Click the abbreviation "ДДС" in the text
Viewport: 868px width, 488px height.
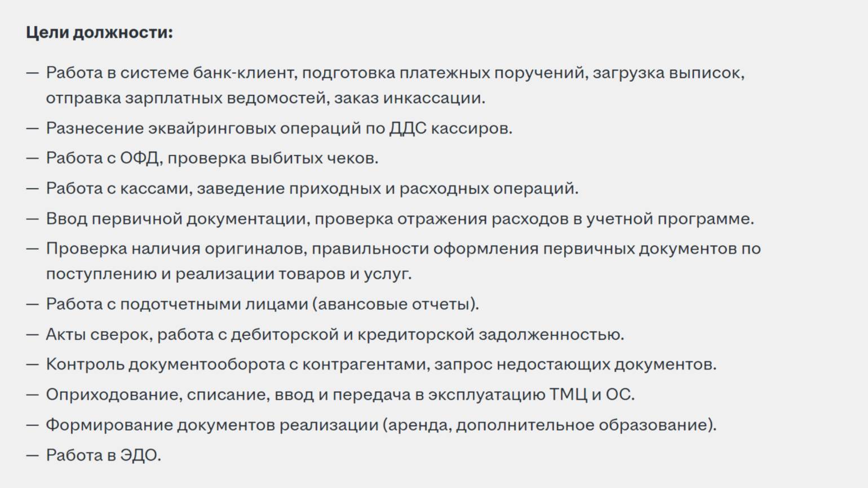[408, 128]
